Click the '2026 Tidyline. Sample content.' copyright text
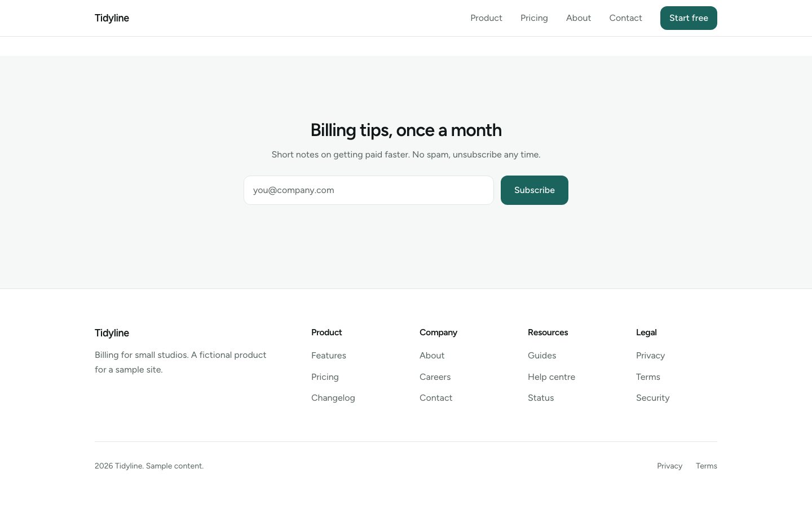 tap(149, 466)
